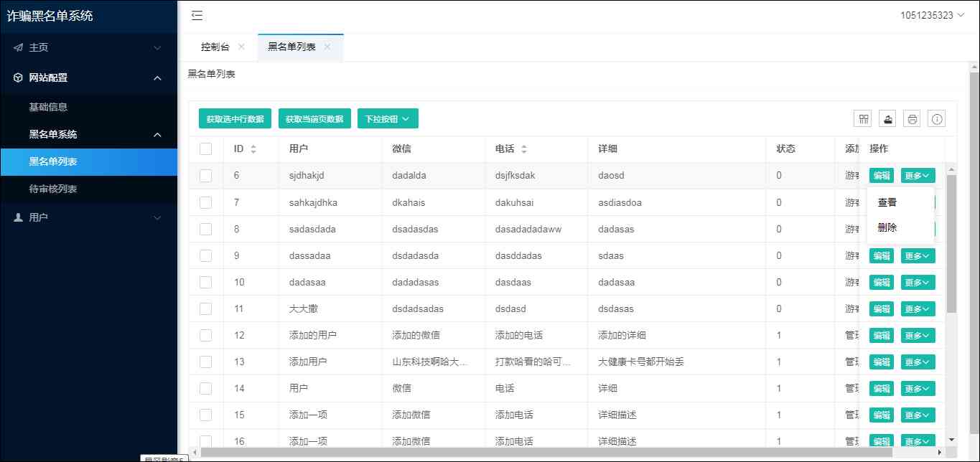This screenshot has width=980, height=462.
Task: Expand the 主页 sidebar menu
Action: point(88,47)
